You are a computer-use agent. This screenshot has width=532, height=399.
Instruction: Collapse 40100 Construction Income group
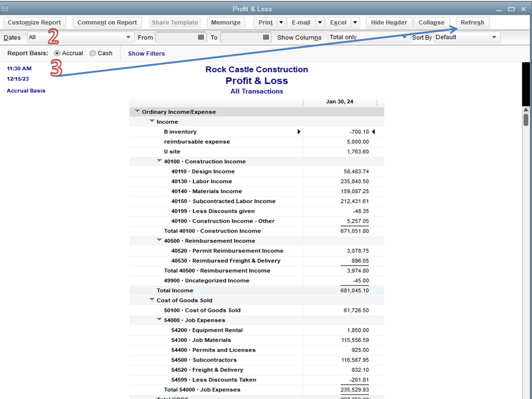(x=159, y=161)
